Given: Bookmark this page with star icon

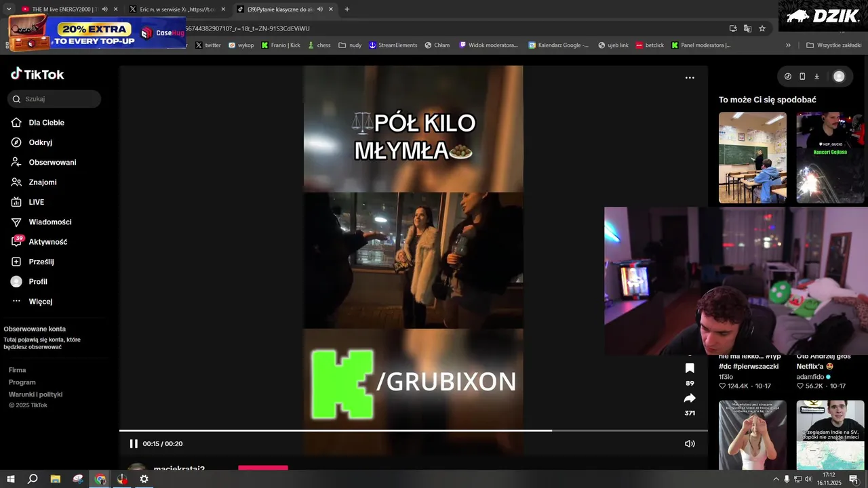Looking at the screenshot, I should (x=762, y=28).
